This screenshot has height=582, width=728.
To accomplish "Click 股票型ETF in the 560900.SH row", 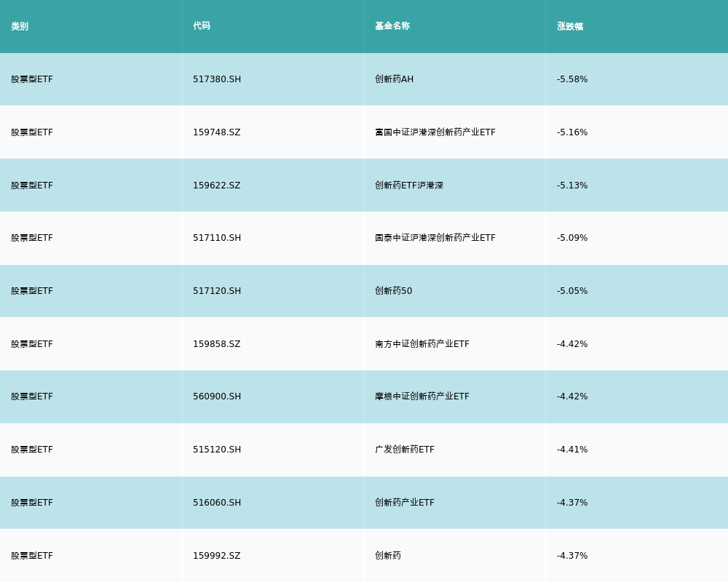I will point(32,396).
